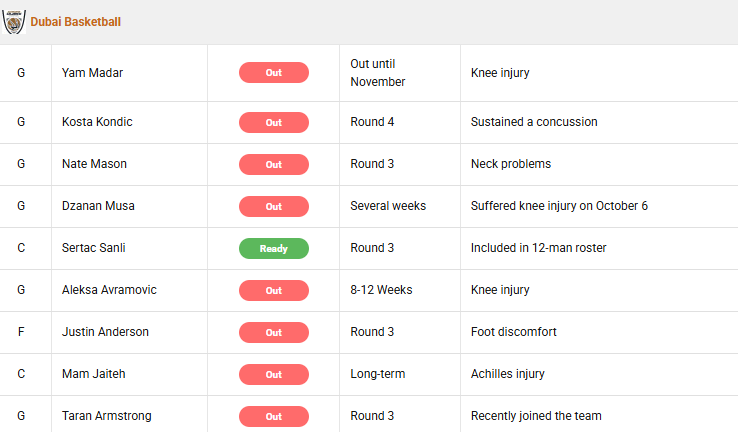Screen dimensions: 738x432
Task: Click Kosta Kondic's Out status badge
Action: point(273,122)
